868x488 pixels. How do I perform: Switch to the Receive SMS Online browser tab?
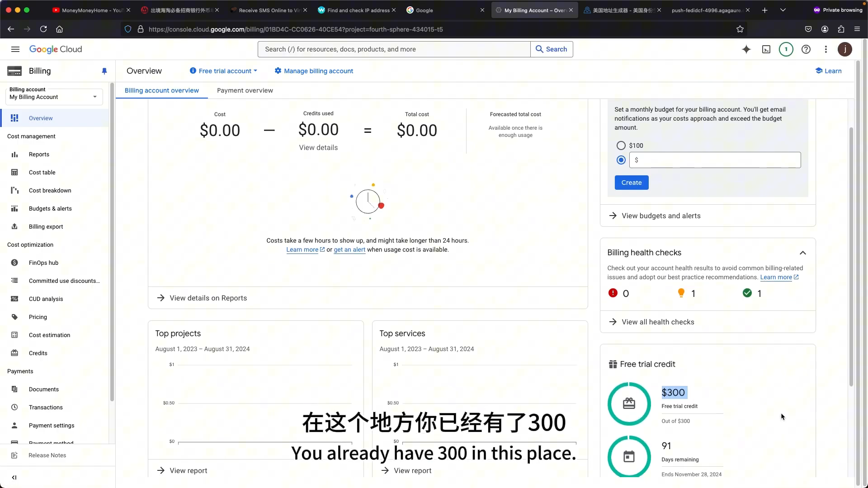269,10
